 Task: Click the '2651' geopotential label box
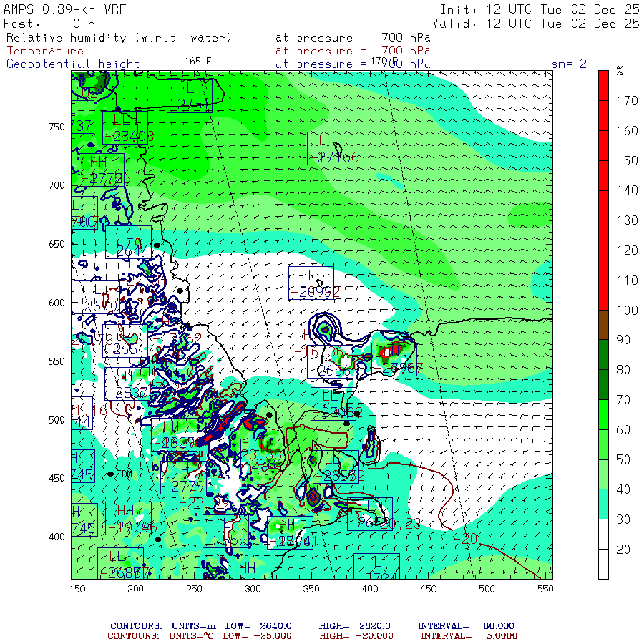125,341
